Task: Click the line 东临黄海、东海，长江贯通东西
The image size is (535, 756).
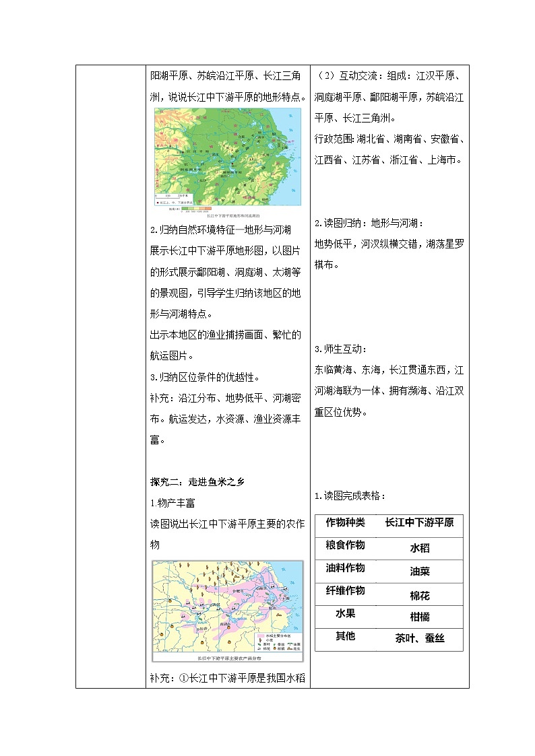Action: pyautogui.click(x=389, y=370)
